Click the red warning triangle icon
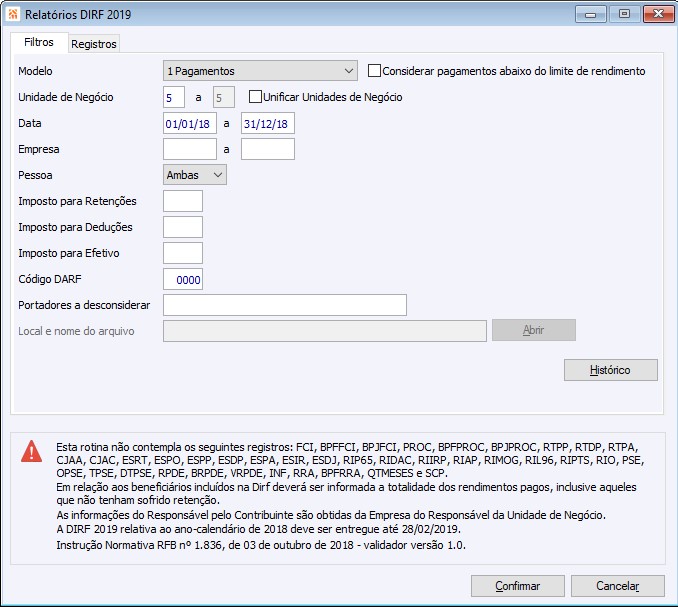 click(32, 452)
